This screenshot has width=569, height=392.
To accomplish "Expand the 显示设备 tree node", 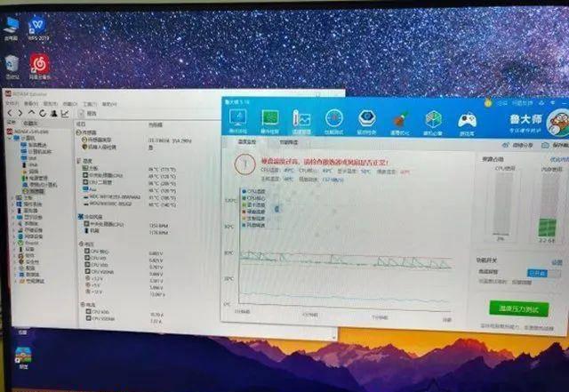I will (x=14, y=217).
